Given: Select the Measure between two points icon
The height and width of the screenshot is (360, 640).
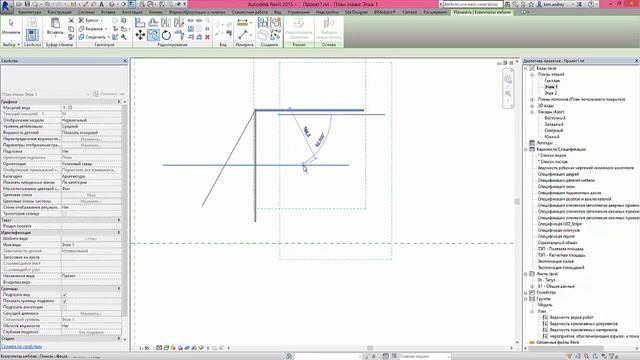Looking at the screenshot, I should tap(242, 35).
